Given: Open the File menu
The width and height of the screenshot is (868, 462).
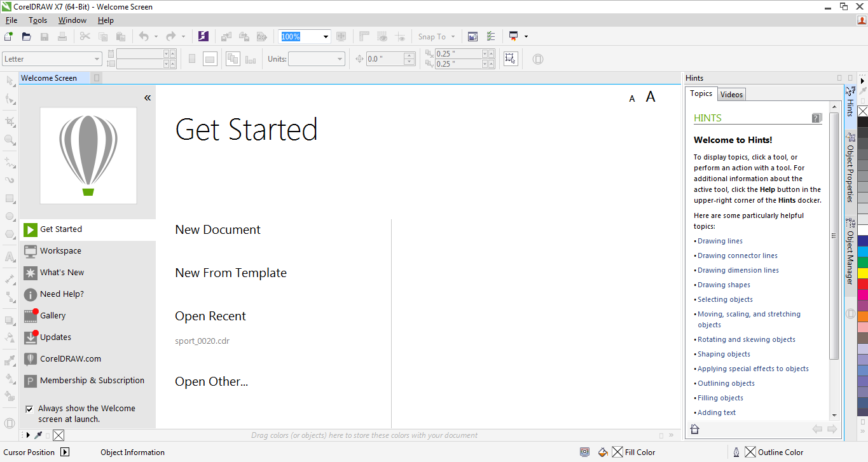Looking at the screenshot, I should (11, 20).
